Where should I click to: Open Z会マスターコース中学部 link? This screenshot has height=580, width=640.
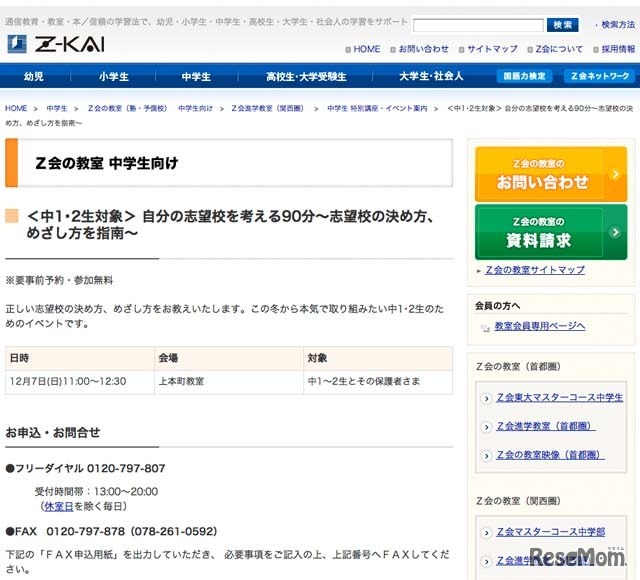pos(551,531)
